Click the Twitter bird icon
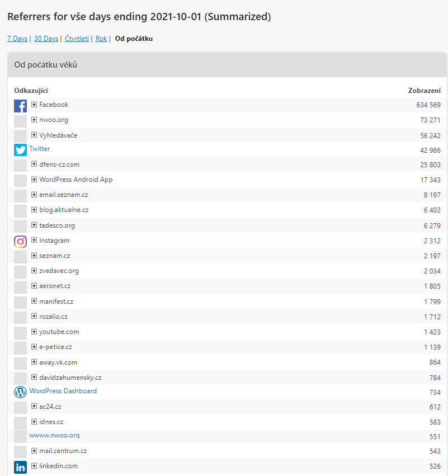The image size is (448, 476). 20,150
